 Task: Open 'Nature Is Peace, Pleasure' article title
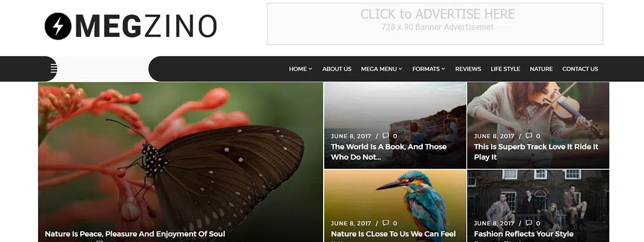pyautogui.click(x=135, y=234)
